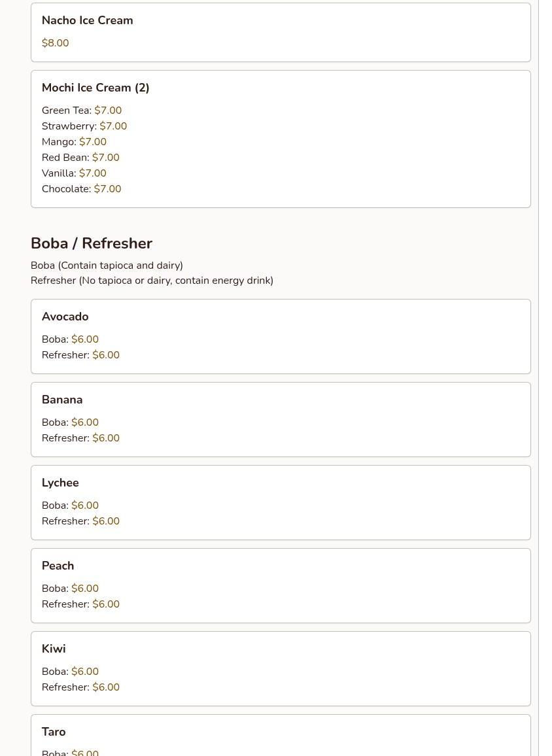Select the Avocado Boba price line

71,339
